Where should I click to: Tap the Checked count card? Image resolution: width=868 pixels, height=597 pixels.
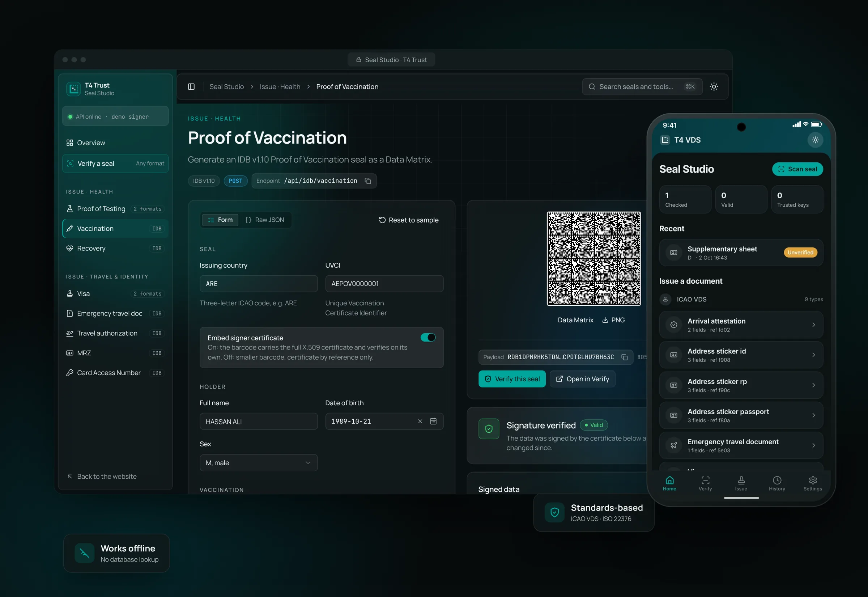685,200
